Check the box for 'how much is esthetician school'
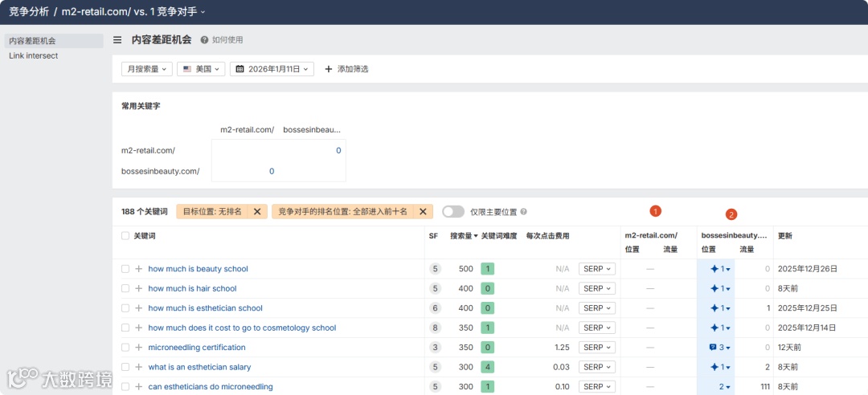The height and width of the screenshot is (395, 868). [x=125, y=308]
